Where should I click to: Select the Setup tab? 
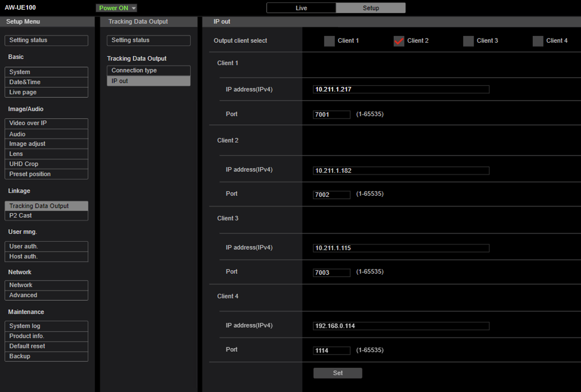370,8
